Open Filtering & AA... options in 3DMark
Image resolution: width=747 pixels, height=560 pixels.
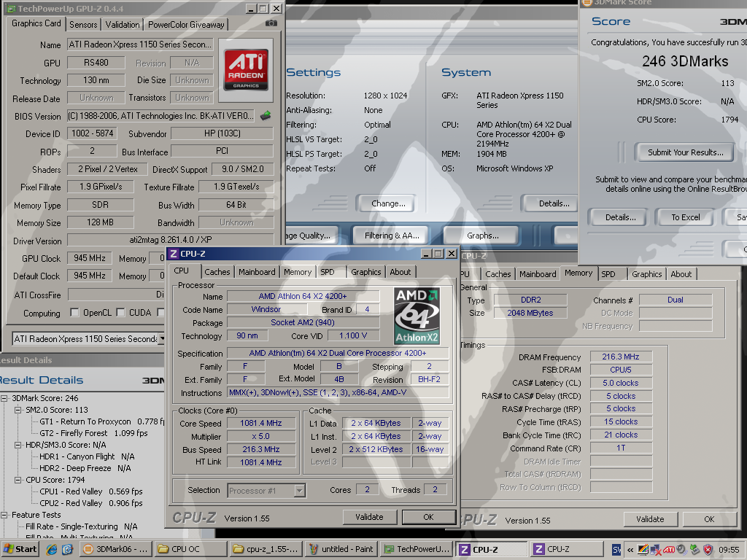pyautogui.click(x=392, y=236)
